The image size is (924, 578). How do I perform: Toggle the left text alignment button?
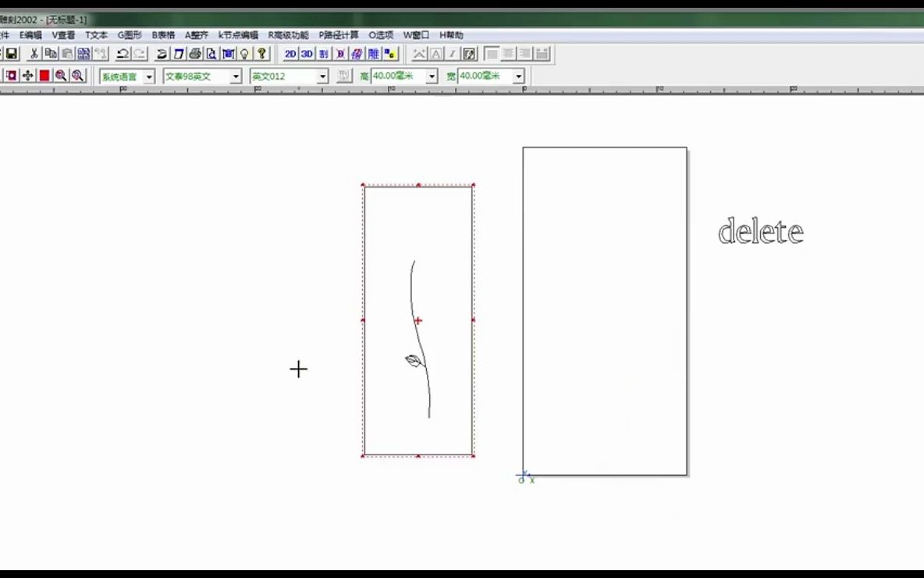[492, 54]
